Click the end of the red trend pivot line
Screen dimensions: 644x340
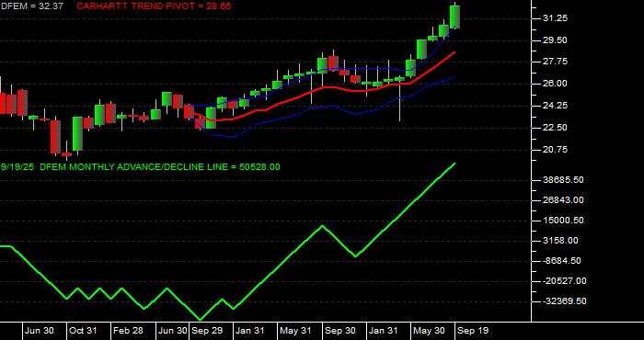(x=454, y=52)
